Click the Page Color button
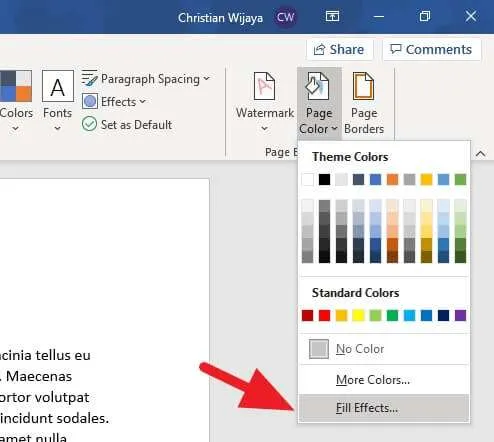The height and width of the screenshot is (442, 494). click(319, 103)
